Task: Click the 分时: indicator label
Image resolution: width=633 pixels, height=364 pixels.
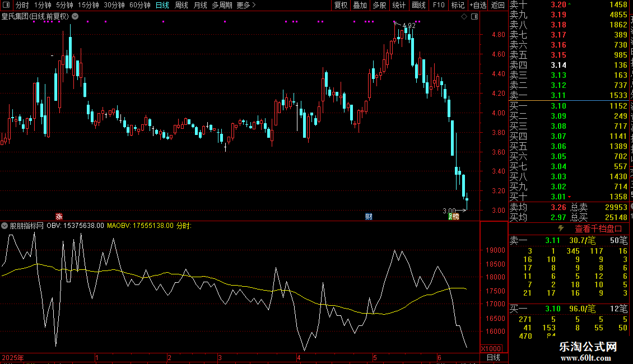Action: coord(184,226)
